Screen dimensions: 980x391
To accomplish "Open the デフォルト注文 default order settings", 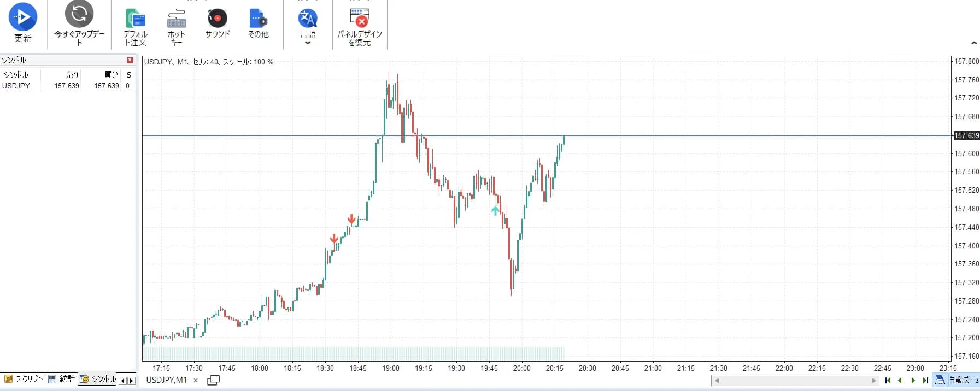I will pyautogui.click(x=135, y=27).
